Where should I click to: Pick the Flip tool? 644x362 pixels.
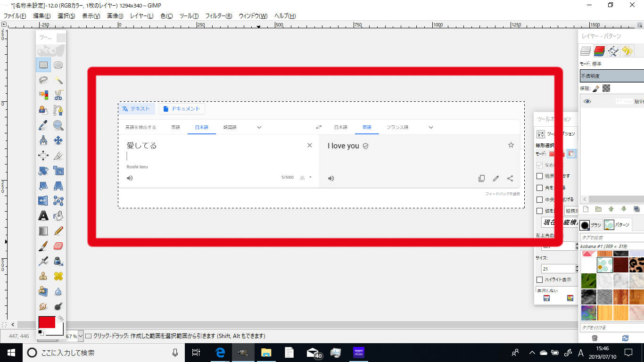pos(43,201)
